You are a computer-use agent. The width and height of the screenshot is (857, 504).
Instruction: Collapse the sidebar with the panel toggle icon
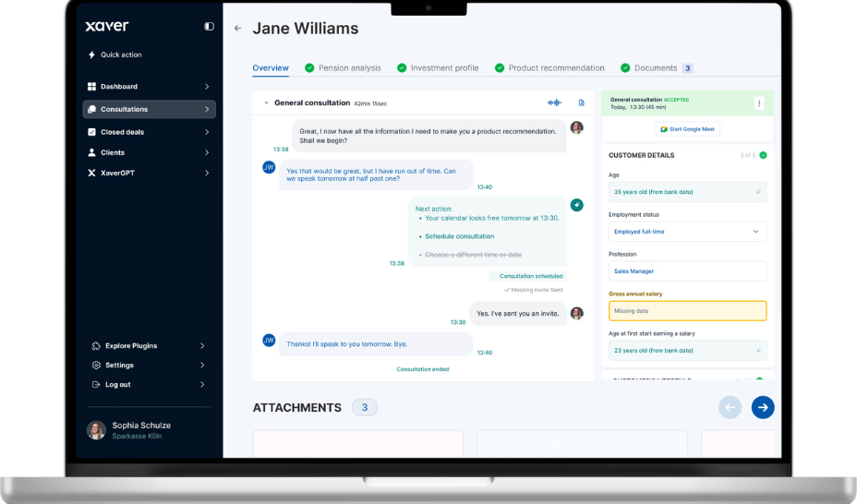209,26
